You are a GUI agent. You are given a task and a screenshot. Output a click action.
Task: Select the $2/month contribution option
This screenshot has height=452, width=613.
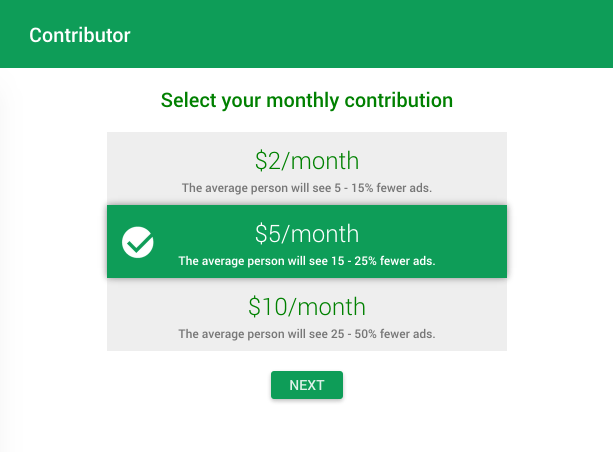[x=306, y=168]
